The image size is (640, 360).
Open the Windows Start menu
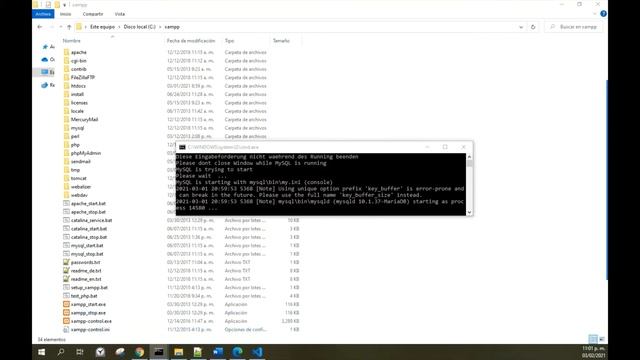42,352
